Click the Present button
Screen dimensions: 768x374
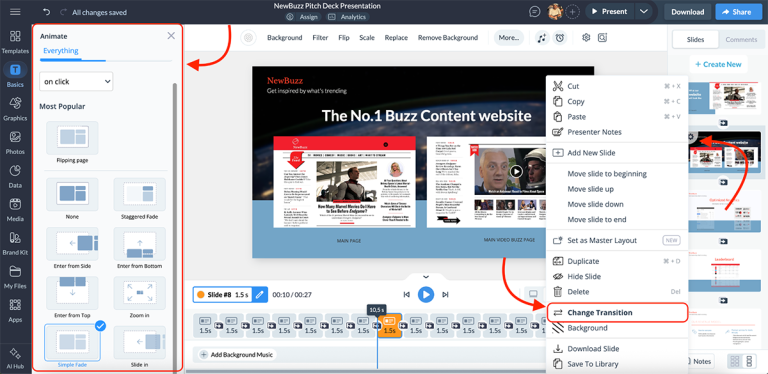(610, 12)
